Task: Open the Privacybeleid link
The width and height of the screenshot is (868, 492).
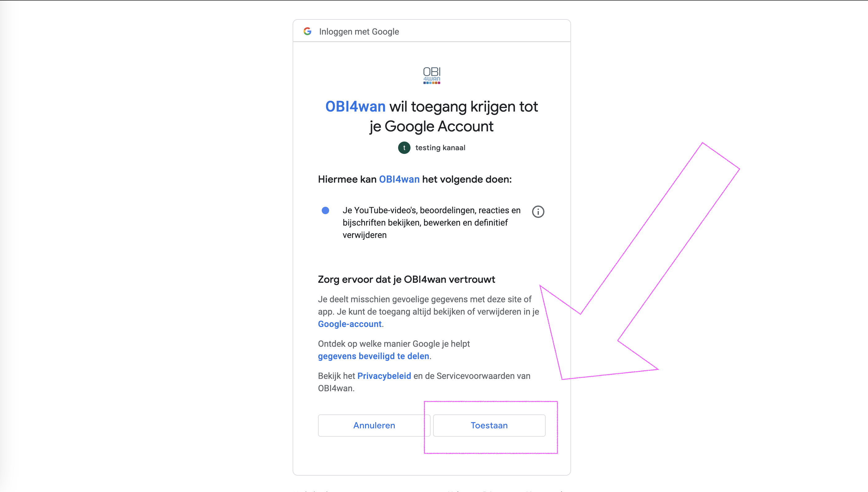Action: click(384, 376)
